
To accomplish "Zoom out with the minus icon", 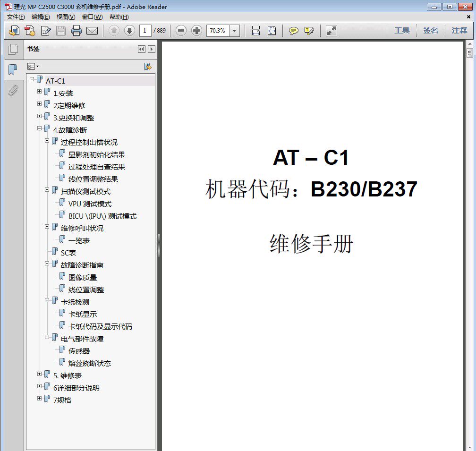I will tap(180, 31).
